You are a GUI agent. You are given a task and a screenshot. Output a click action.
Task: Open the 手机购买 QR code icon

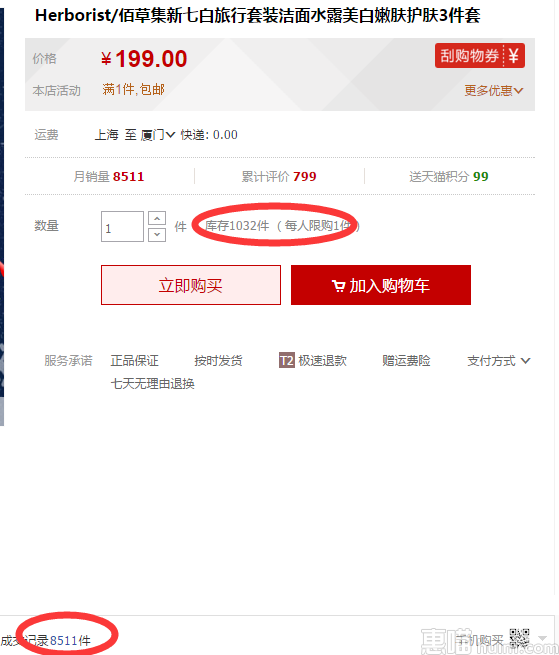coord(519,638)
